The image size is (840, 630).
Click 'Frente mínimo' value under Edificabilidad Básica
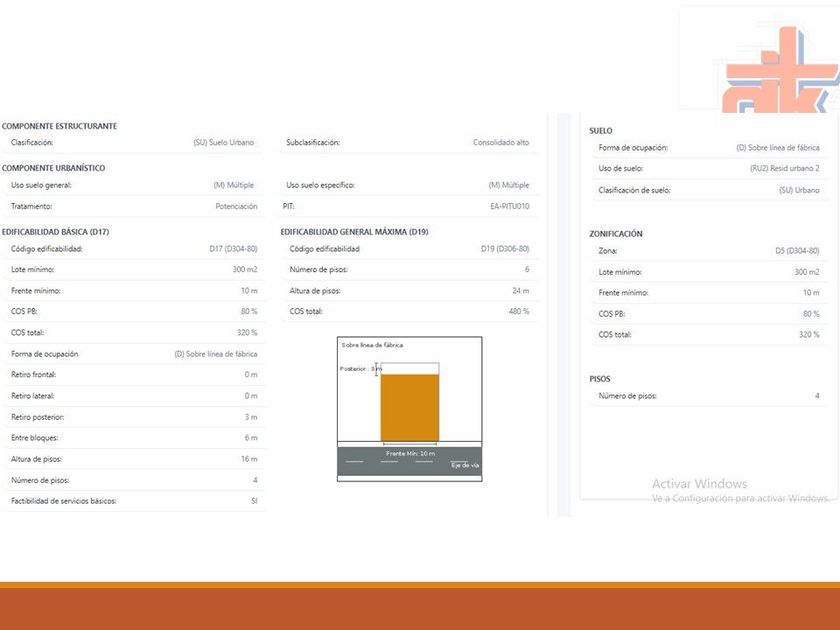[x=249, y=291]
